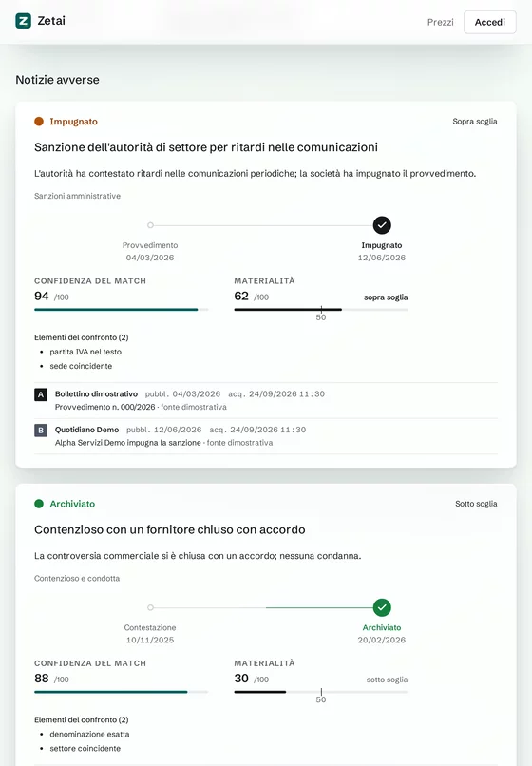The image size is (532, 766).
Task: Click source badge B icon
Action: tap(41, 430)
